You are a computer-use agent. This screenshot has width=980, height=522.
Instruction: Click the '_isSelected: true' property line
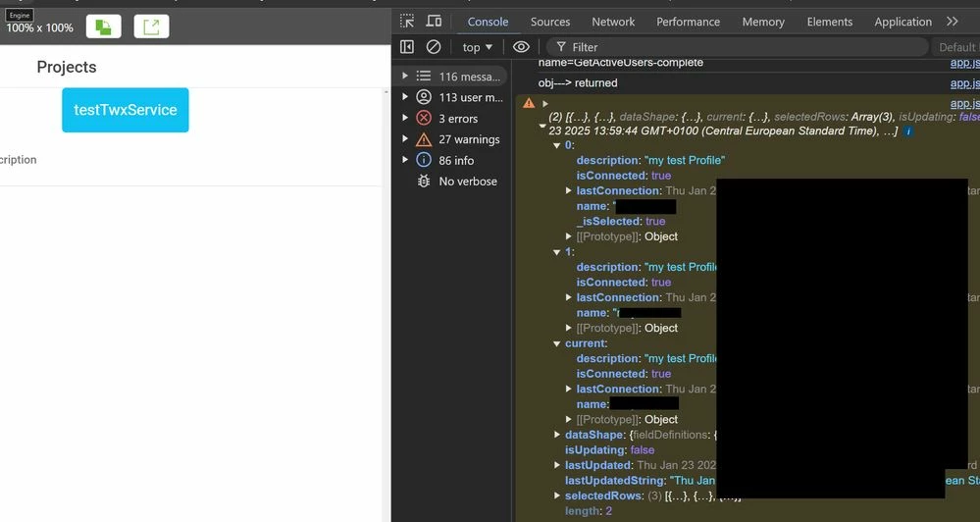point(621,222)
